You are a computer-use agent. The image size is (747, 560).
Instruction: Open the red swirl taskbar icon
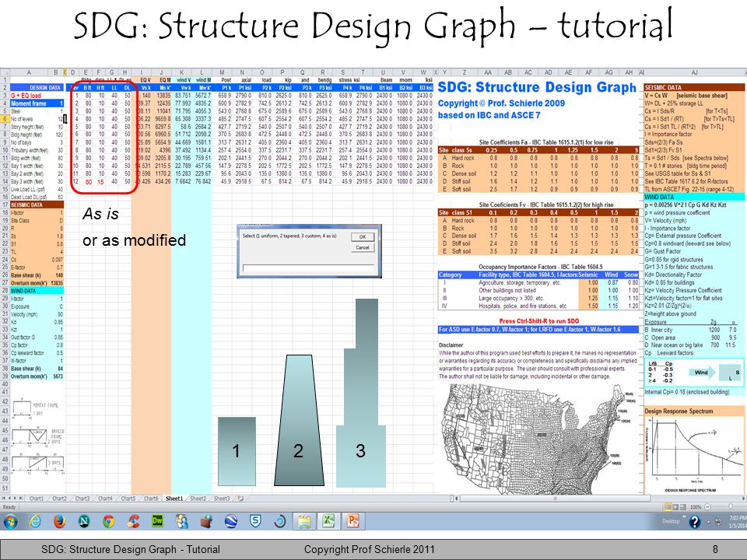point(133,521)
